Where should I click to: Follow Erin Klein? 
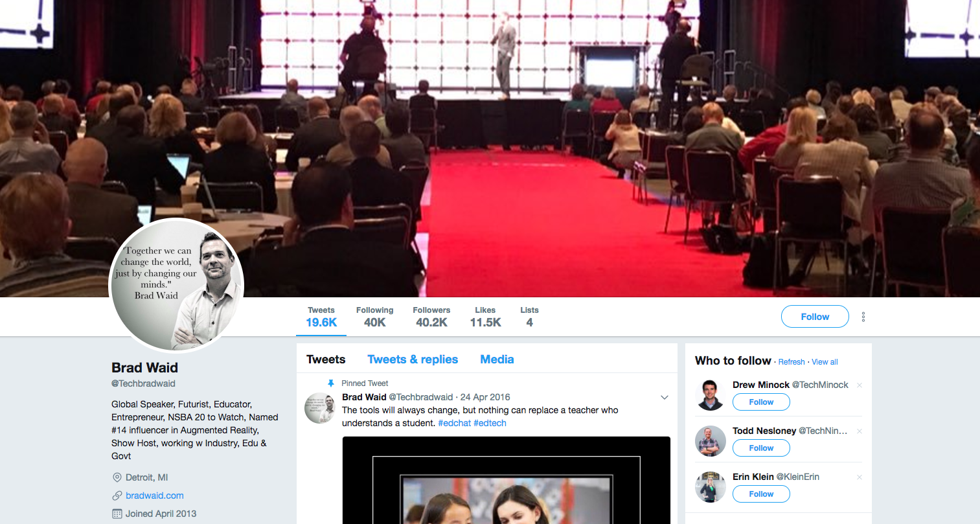[761, 494]
